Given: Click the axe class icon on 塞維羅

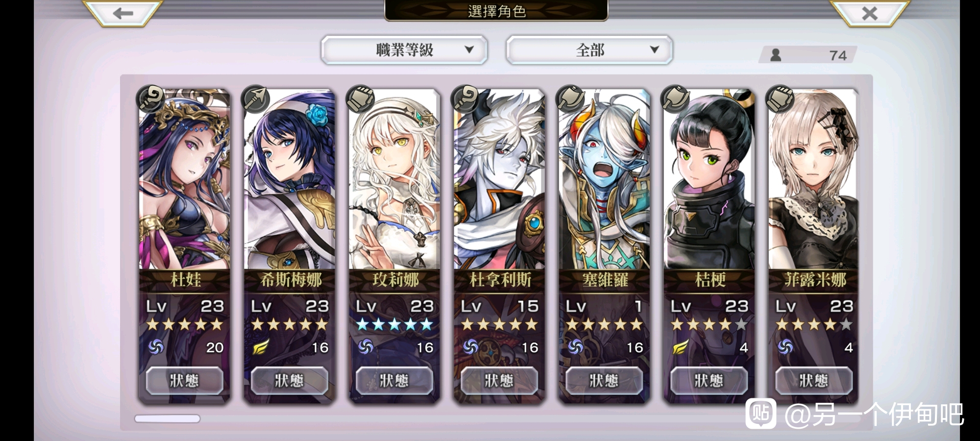Looking at the screenshot, I should coord(570,98).
